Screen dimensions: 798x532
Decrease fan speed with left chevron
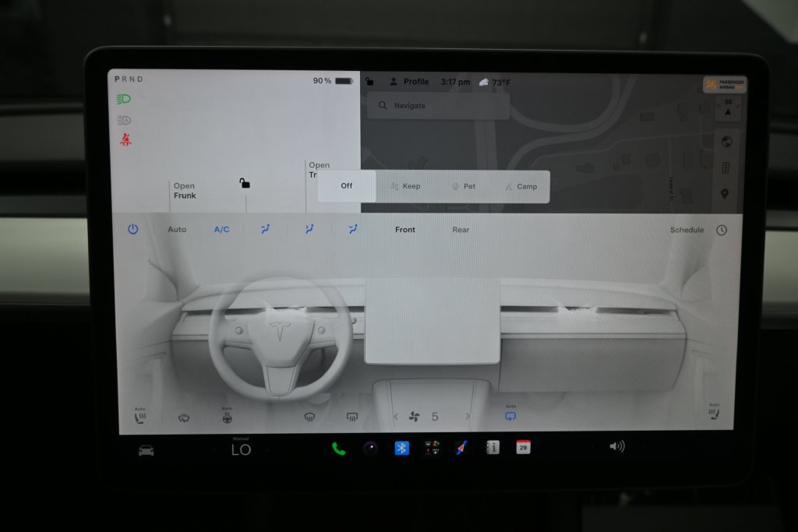click(x=395, y=417)
